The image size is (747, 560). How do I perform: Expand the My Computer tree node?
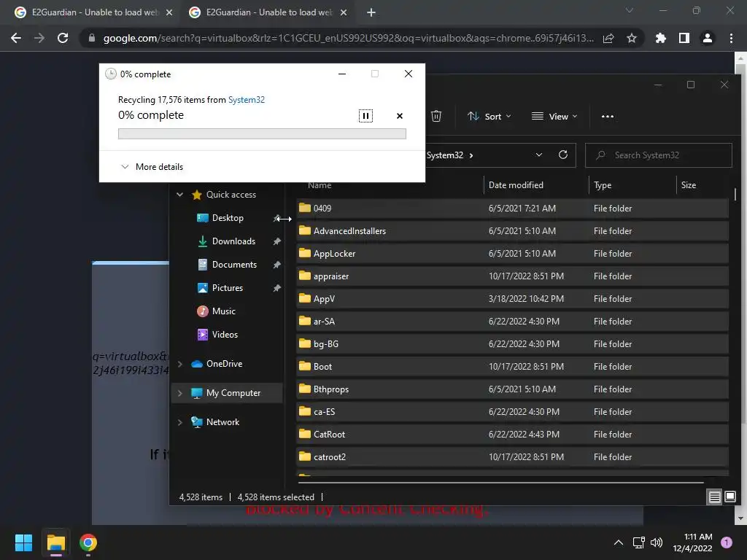coord(179,393)
